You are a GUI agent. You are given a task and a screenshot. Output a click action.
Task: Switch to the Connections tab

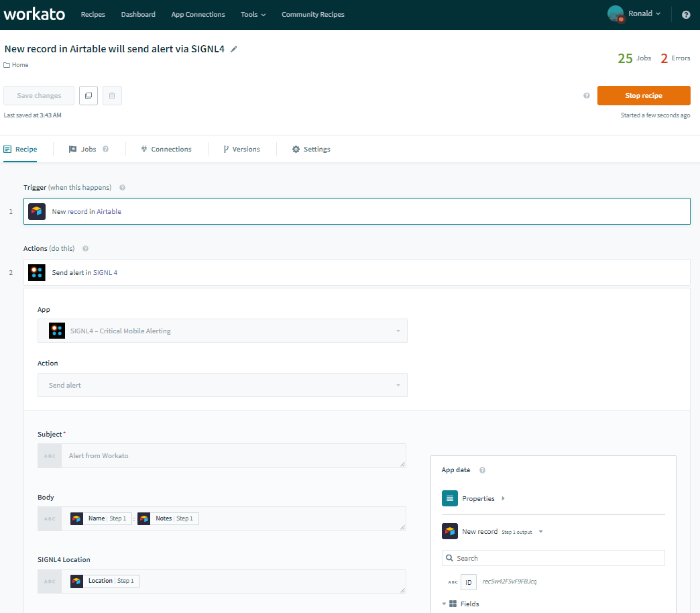[166, 149]
